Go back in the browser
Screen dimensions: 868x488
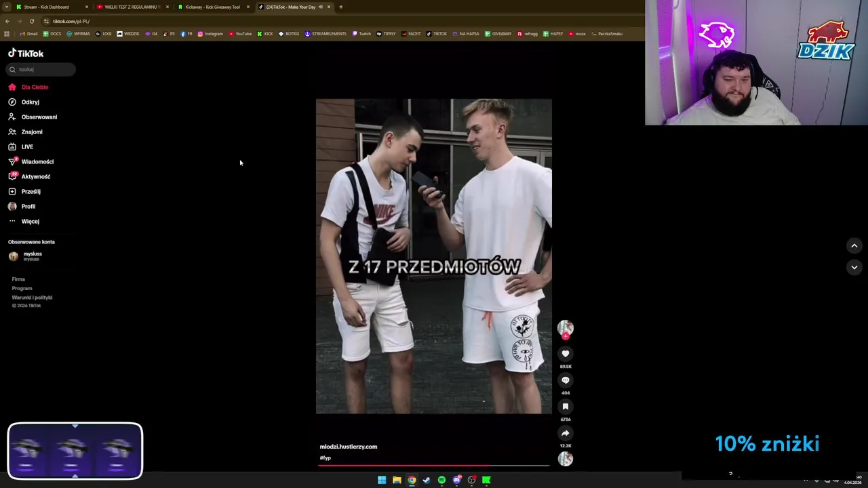tap(7, 21)
